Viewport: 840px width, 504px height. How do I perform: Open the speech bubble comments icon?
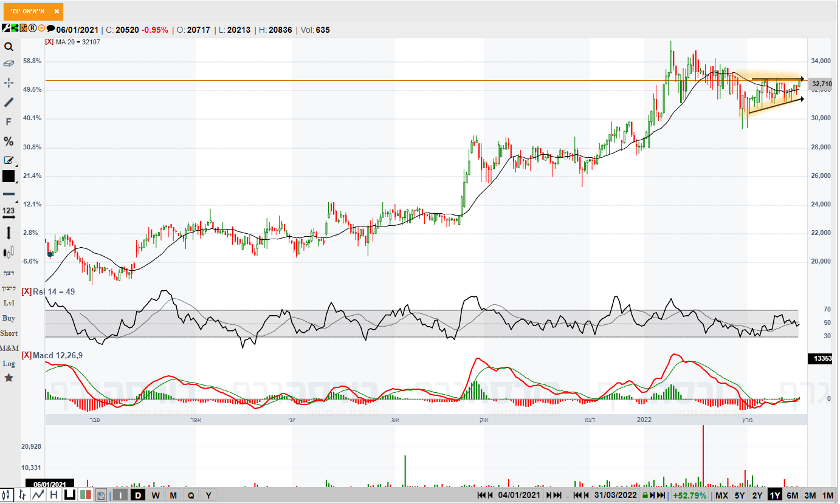click(50, 29)
